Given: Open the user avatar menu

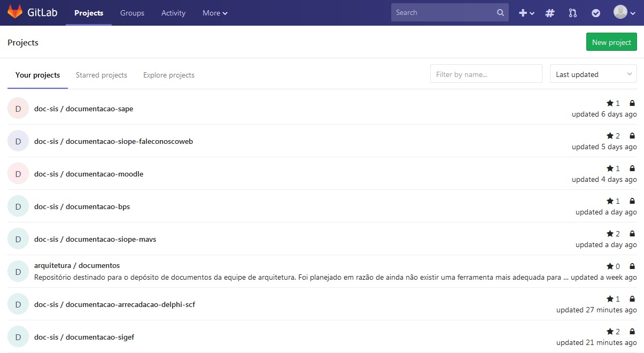Looking at the screenshot, I should point(624,13).
